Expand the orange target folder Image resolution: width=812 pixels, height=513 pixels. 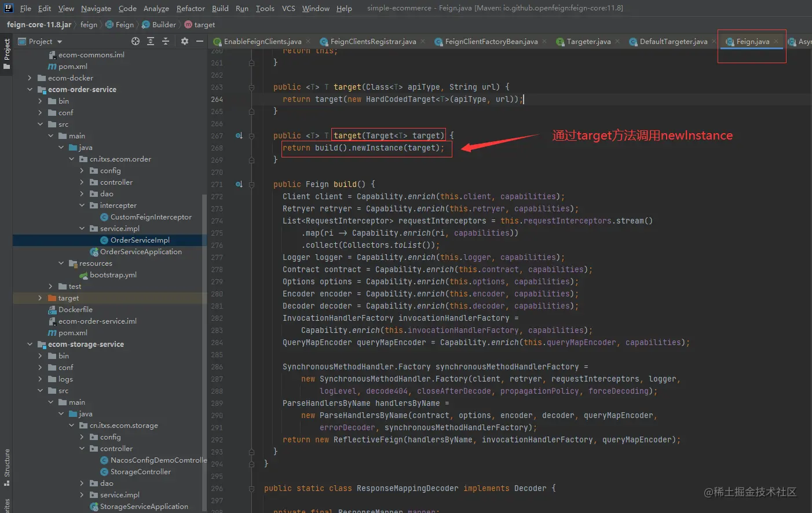click(x=40, y=298)
